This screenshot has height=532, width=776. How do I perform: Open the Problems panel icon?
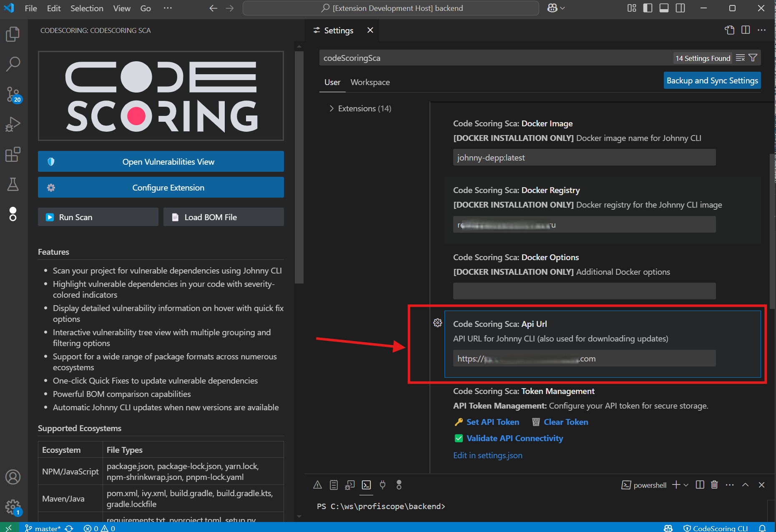(x=317, y=485)
